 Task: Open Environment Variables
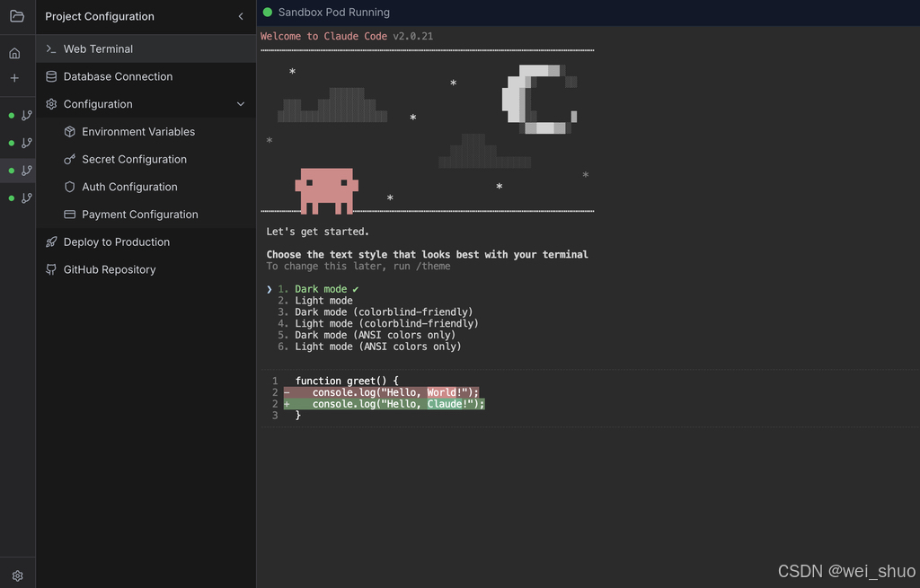[146, 131]
